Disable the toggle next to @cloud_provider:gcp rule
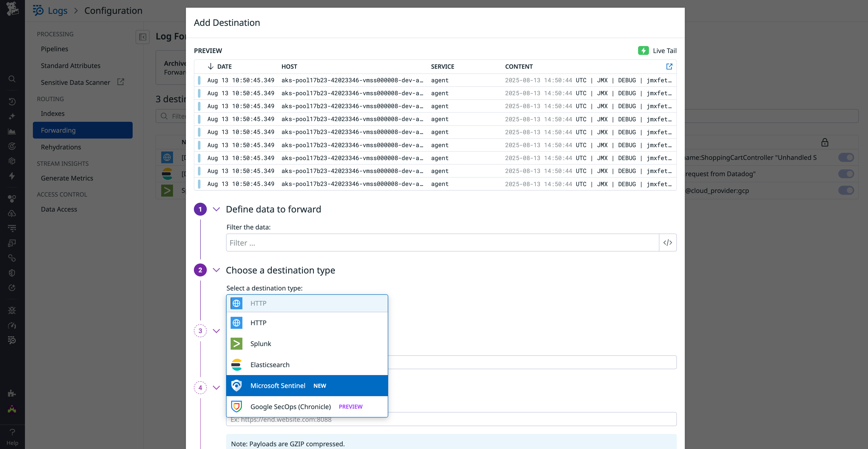This screenshot has width=868, height=449. tap(846, 190)
